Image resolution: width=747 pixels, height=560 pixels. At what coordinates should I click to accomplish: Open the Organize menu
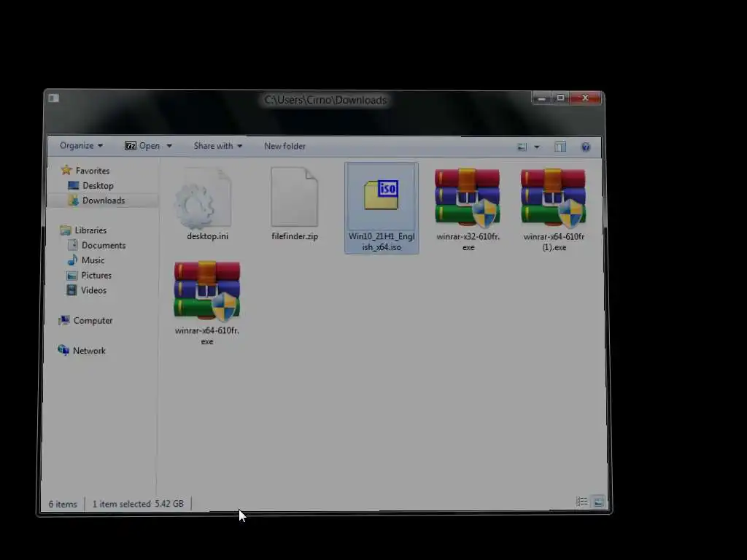tap(81, 146)
